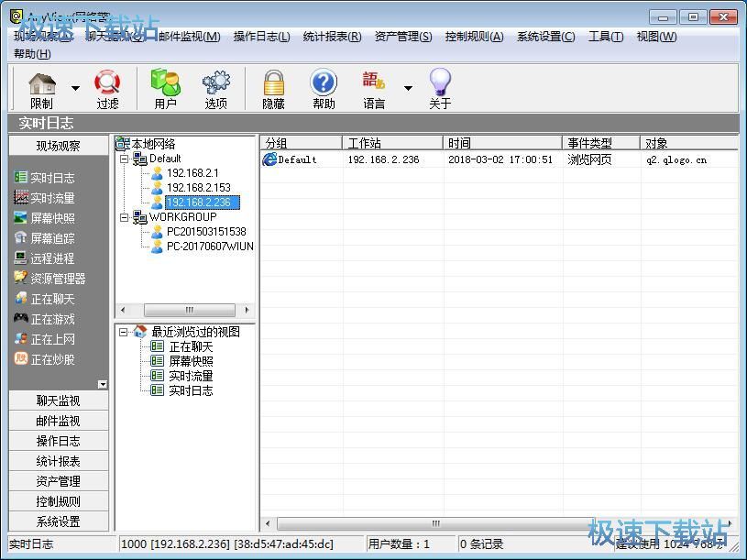Viewport: 747px width, 560px height.
Task: Open 正在炒股 in the left sidebar
Action: point(44,359)
